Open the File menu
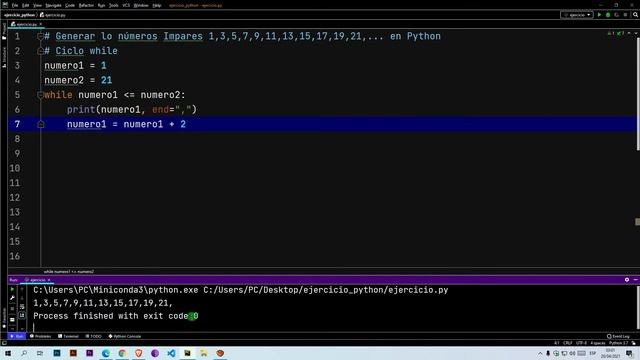The width and height of the screenshot is (640, 360). pos(15,5)
